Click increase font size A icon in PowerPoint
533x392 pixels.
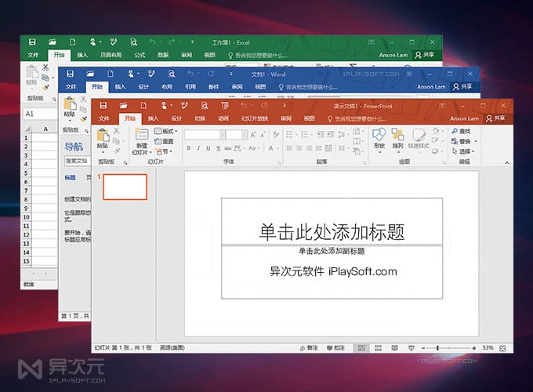point(253,135)
